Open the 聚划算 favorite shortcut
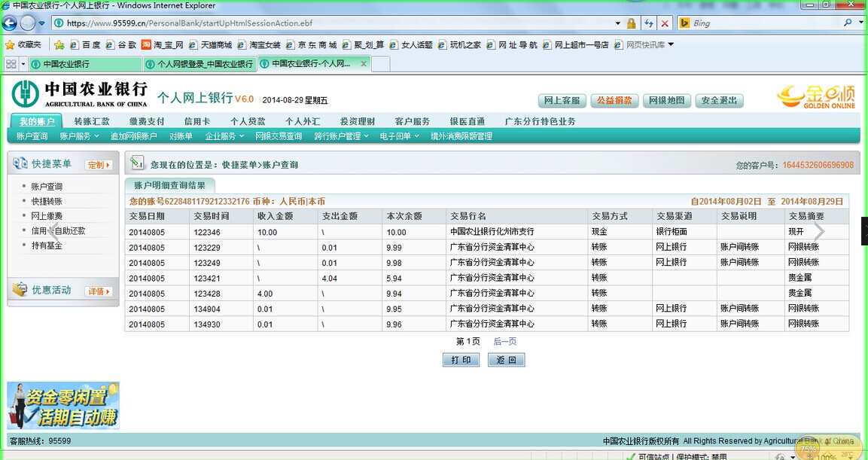 coord(363,45)
